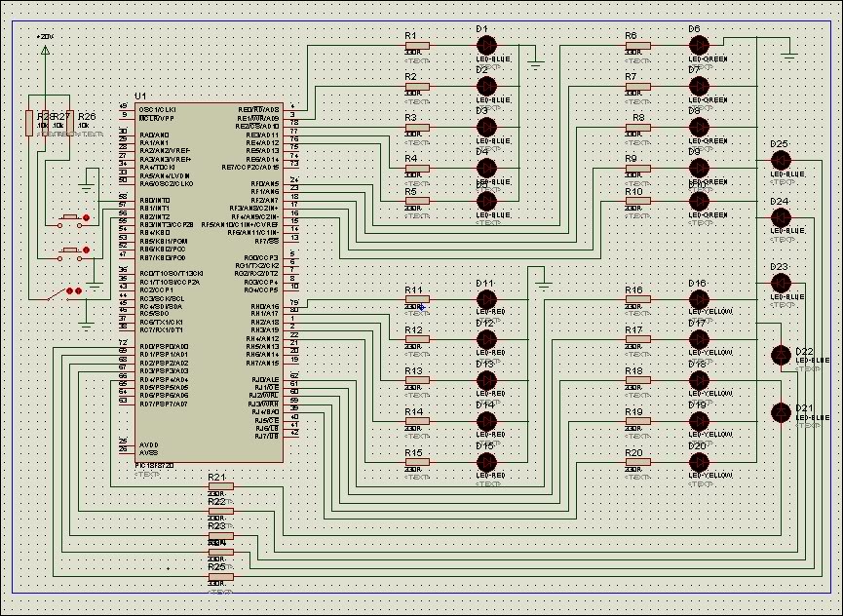Select the blue LED D1
This screenshot has width=843, height=616.
[486, 46]
